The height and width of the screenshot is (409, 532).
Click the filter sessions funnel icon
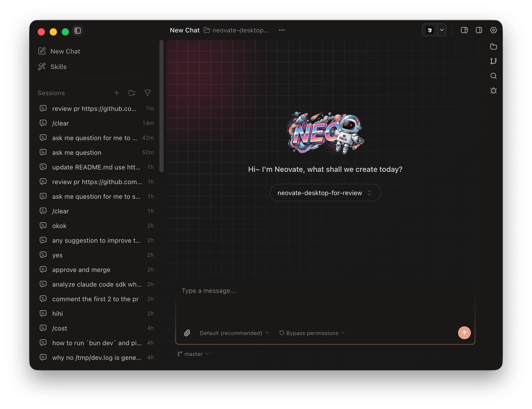click(x=147, y=93)
